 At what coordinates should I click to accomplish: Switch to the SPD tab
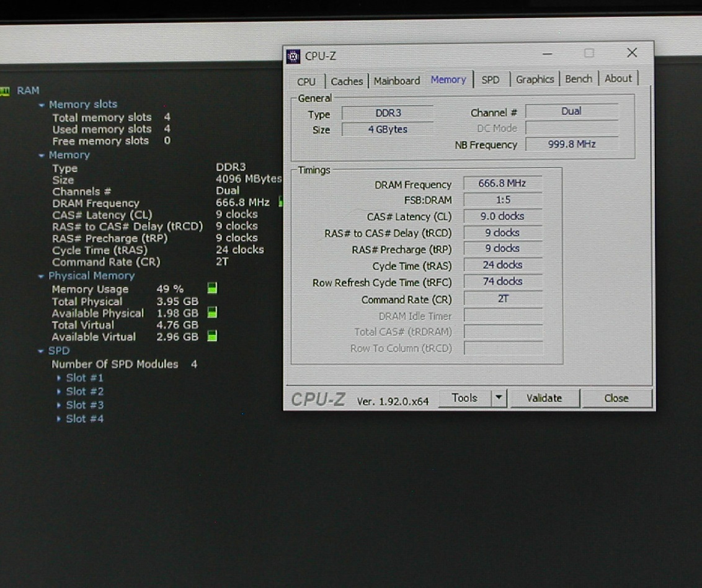pyautogui.click(x=491, y=80)
